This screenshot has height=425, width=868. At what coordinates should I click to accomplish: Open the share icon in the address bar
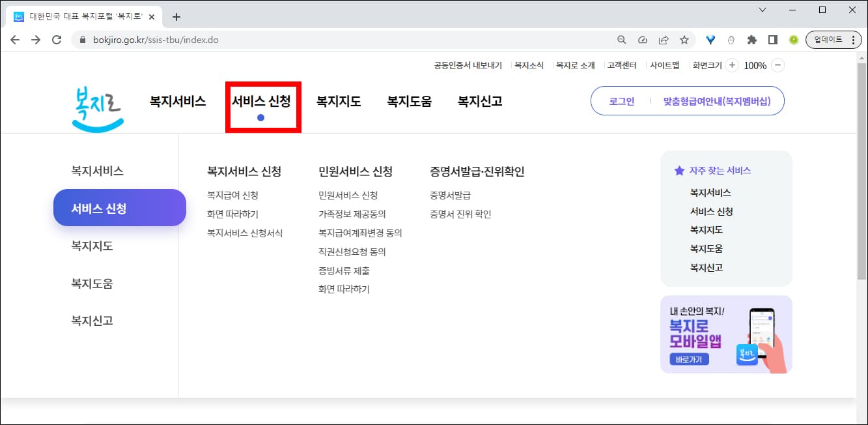664,39
